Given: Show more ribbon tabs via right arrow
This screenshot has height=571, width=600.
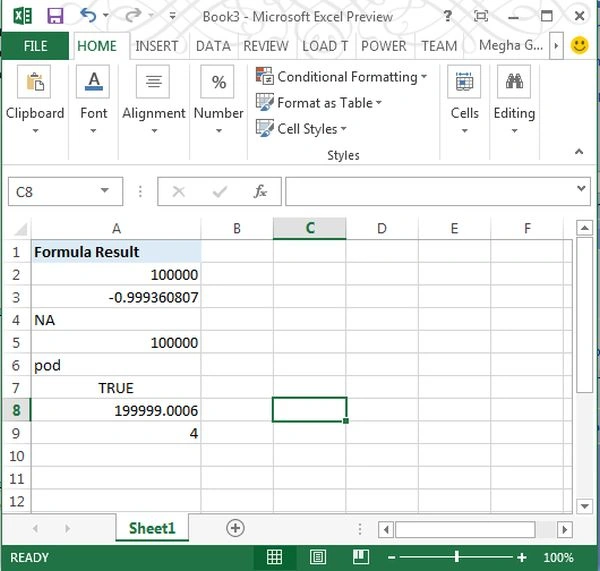Looking at the screenshot, I should click(x=556, y=46).
